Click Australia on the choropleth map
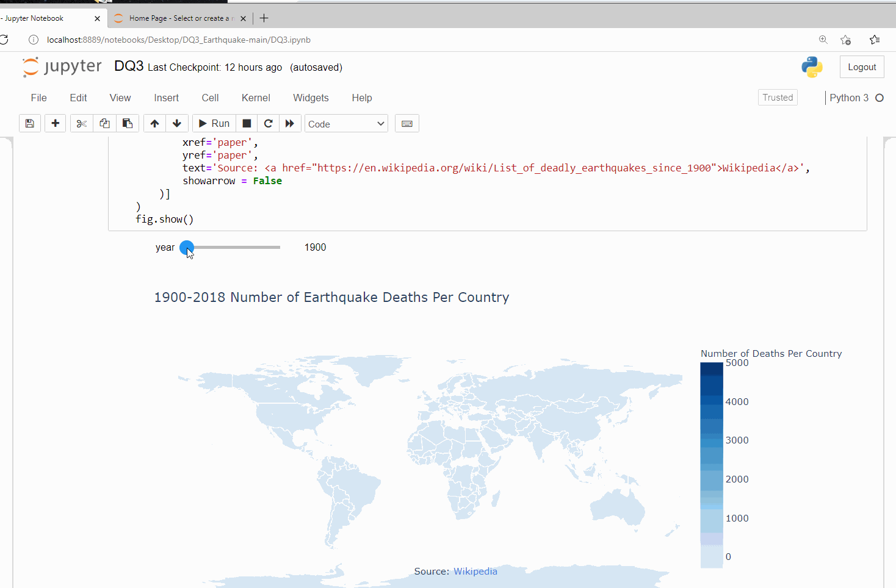This screenshot has height=588, width=896. [x=618, y=507]
